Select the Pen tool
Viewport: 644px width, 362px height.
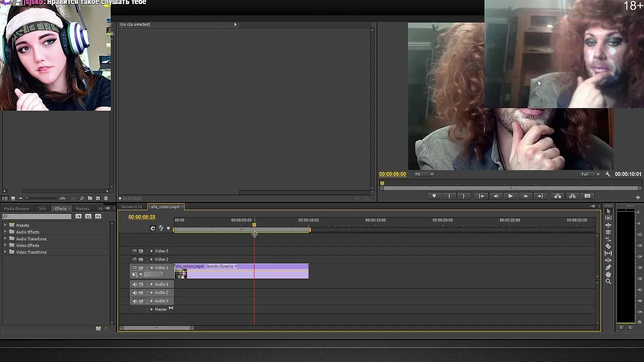(608, 267)
